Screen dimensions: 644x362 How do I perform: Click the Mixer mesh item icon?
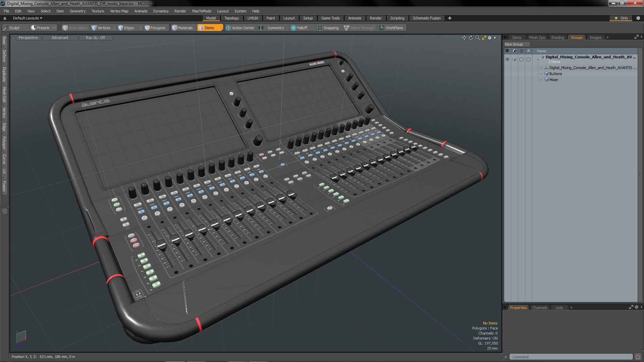(x=546, y=80)
